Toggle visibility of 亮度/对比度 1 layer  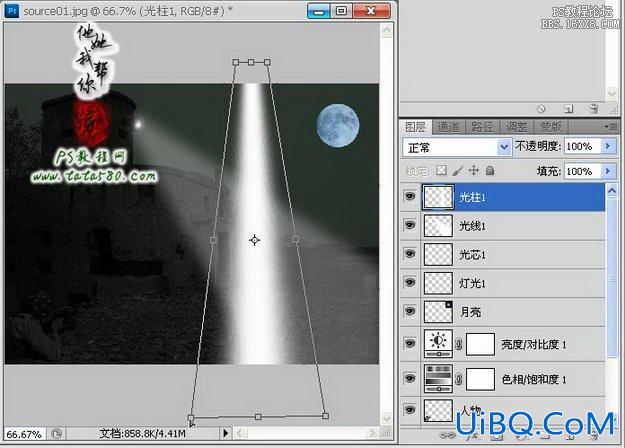coord(410,344)
